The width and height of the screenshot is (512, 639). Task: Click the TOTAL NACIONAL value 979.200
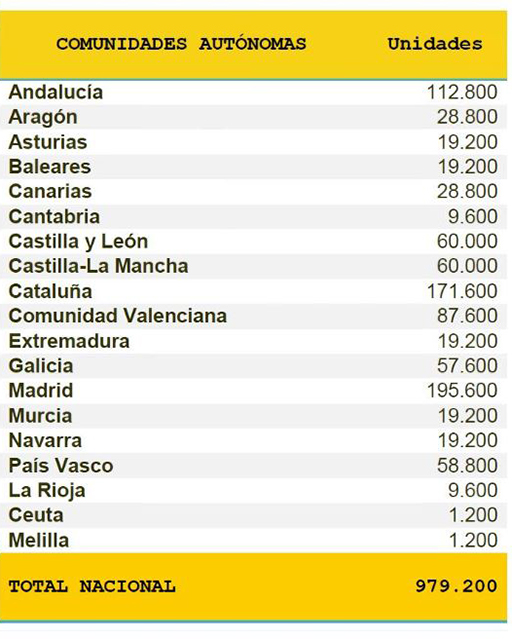[x=457, y=586]
